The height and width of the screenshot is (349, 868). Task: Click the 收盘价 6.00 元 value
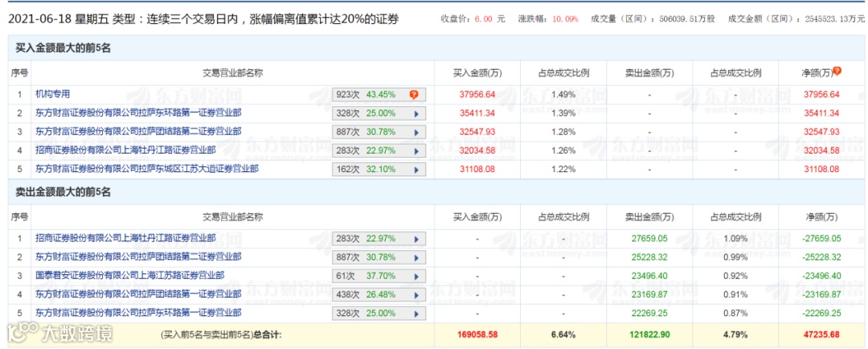[473, 19]
